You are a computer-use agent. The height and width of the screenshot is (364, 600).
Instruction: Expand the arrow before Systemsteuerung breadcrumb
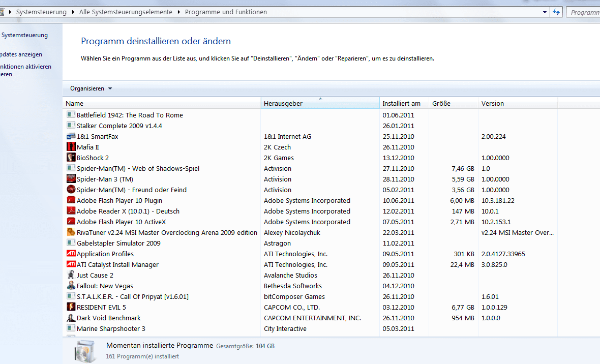point(10,12)
